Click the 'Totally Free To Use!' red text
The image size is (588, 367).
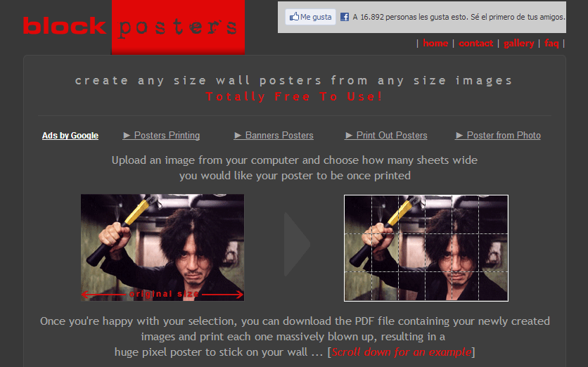[295, 96]
